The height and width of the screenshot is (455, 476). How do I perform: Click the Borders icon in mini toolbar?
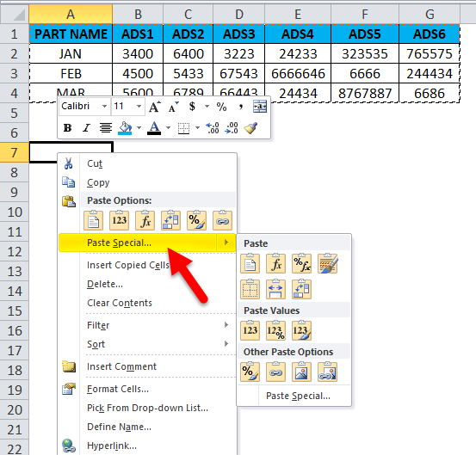pos(183,128)
